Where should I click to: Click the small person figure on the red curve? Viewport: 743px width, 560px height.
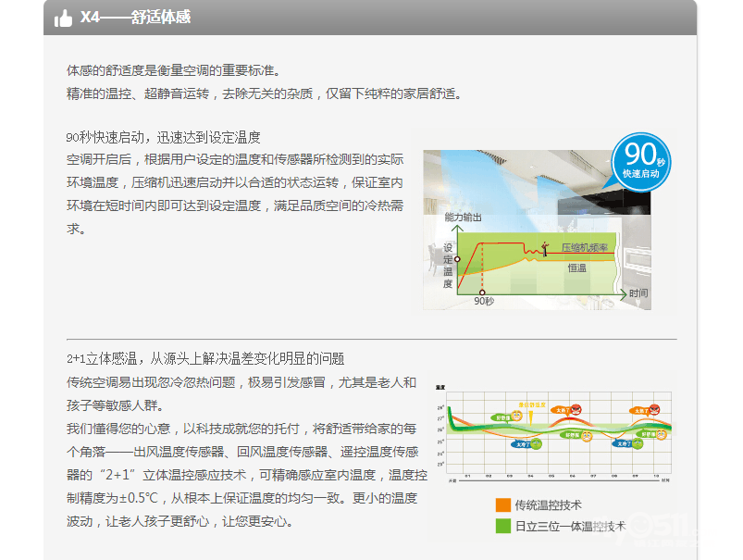545,248
